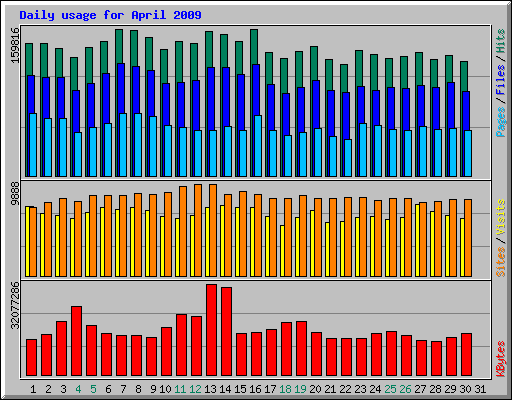
Task: Click the red KBytes bar for day 4
Action: pos(76,341)
